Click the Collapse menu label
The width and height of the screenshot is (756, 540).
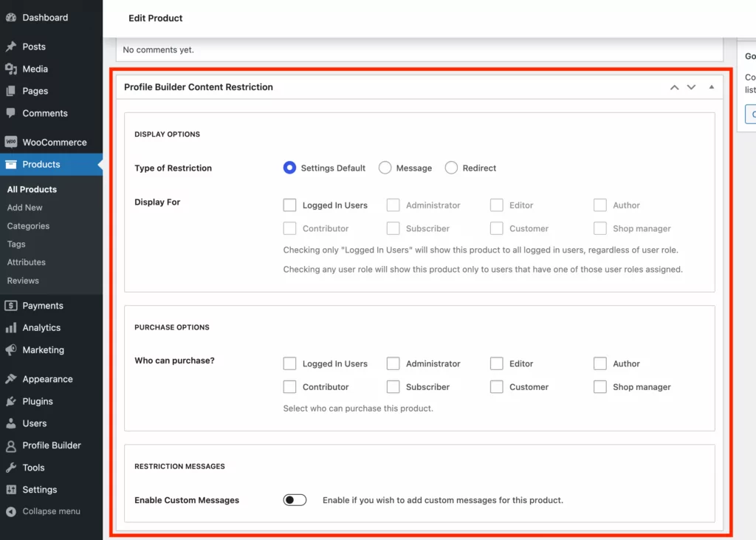point(51,511)
